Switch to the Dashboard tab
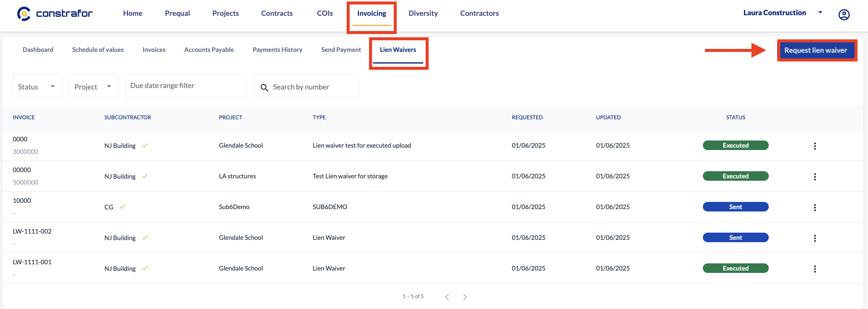Screen dimensions: 868x309 coord(38,50)
